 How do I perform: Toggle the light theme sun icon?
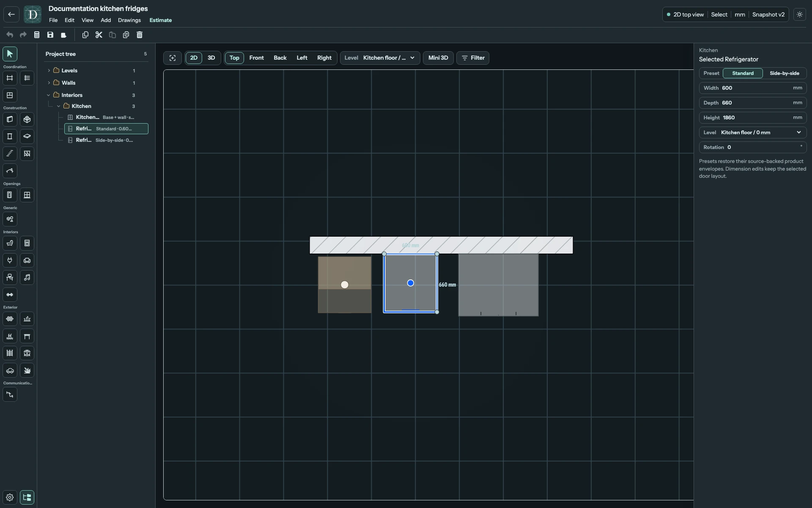coord(800,14)
